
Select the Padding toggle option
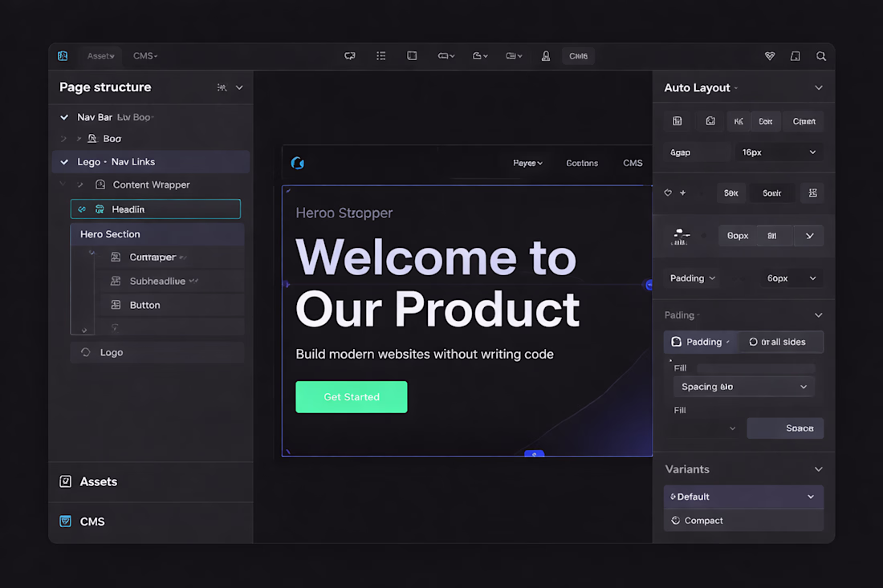[702, 342]
